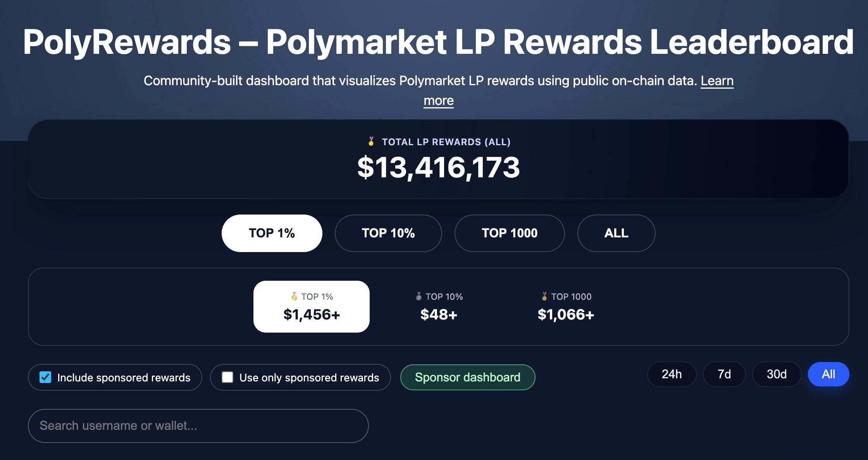The height and width of the screenshot is (460, 868).
Task: Enable Include sponsored rewards checkbox
Action: pos(45,377)
